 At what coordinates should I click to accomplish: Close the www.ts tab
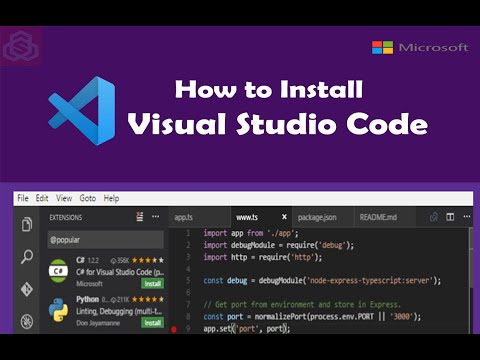284,217
